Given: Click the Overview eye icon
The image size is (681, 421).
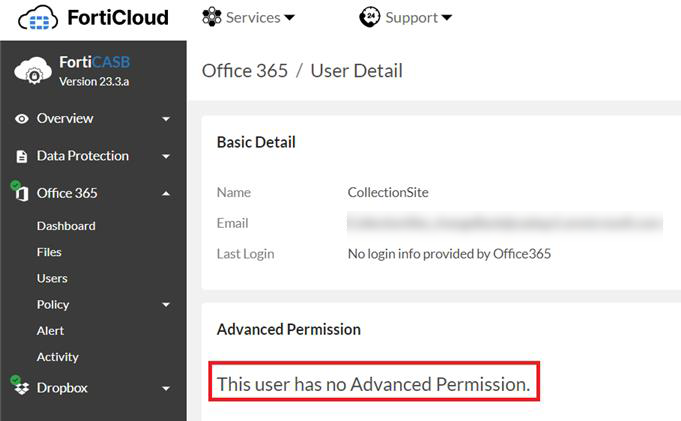Looking at the screenshot, I should click(22, 119).
